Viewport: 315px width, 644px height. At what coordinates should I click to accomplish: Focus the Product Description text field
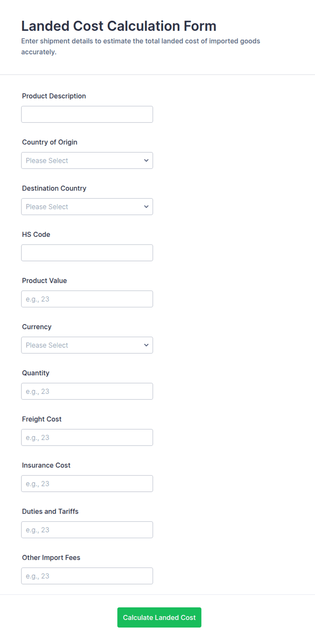(87, 114)
